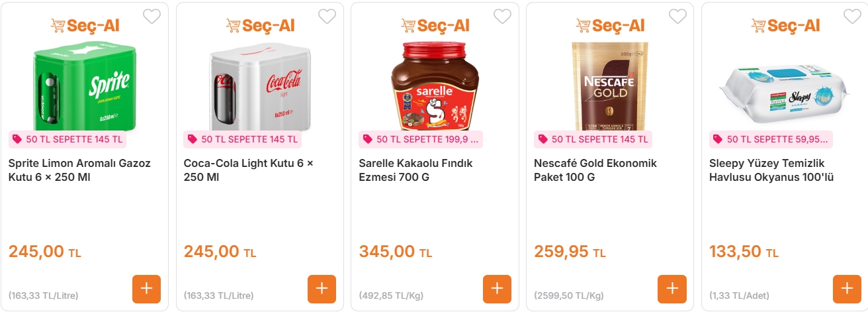Screen dimensions: 868x316
Task: Add Coca-Cola Light 6-pack to cart
Action: (x=322, y=289)
